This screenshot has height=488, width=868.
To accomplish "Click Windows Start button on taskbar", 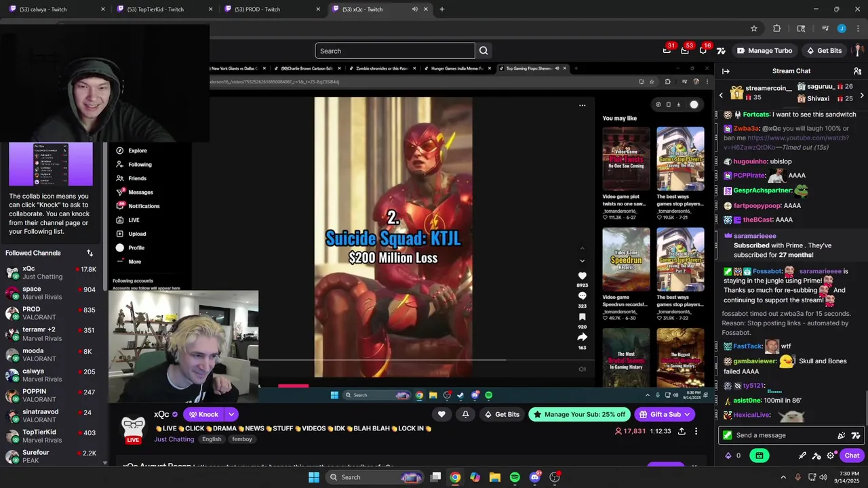I will click(x=313, y=477).
